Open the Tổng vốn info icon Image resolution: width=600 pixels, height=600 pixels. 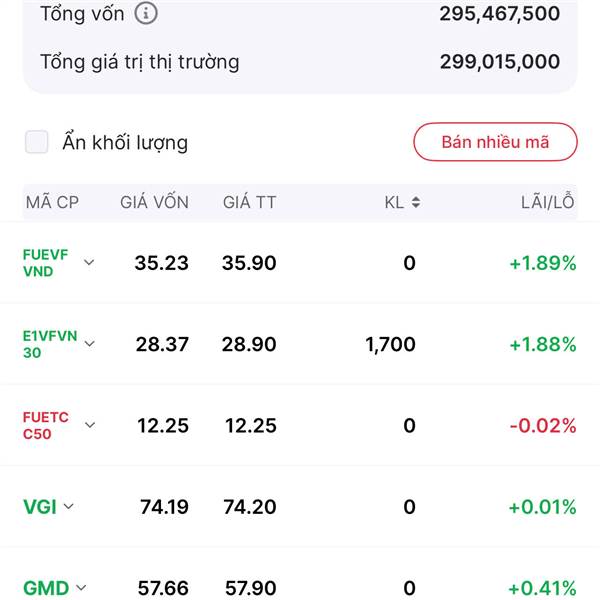[146, 13]
